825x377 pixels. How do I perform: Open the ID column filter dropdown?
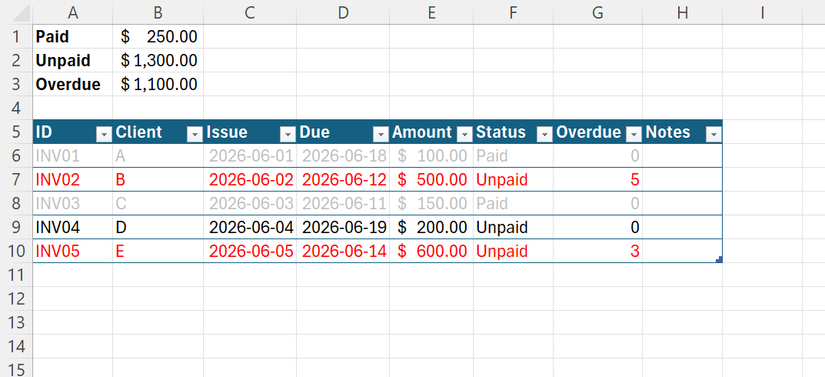point(104,135)
